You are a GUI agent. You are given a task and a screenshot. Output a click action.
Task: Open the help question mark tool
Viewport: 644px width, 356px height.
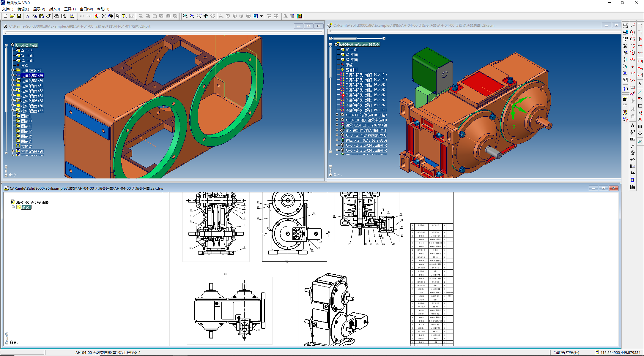click(x=72, y=16)
